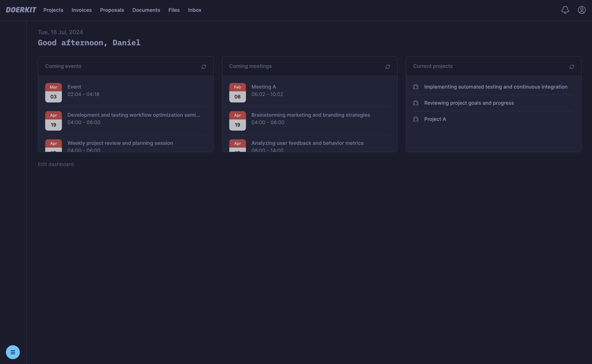Open the Proposals section
Screen dimensions: 592x364
click(x=112, y=10)
